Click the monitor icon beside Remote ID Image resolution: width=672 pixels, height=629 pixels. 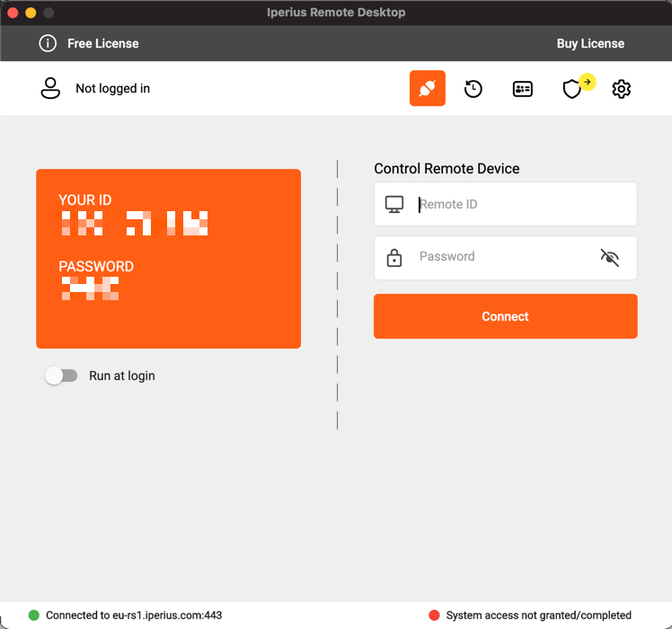[x=394, y=205]
